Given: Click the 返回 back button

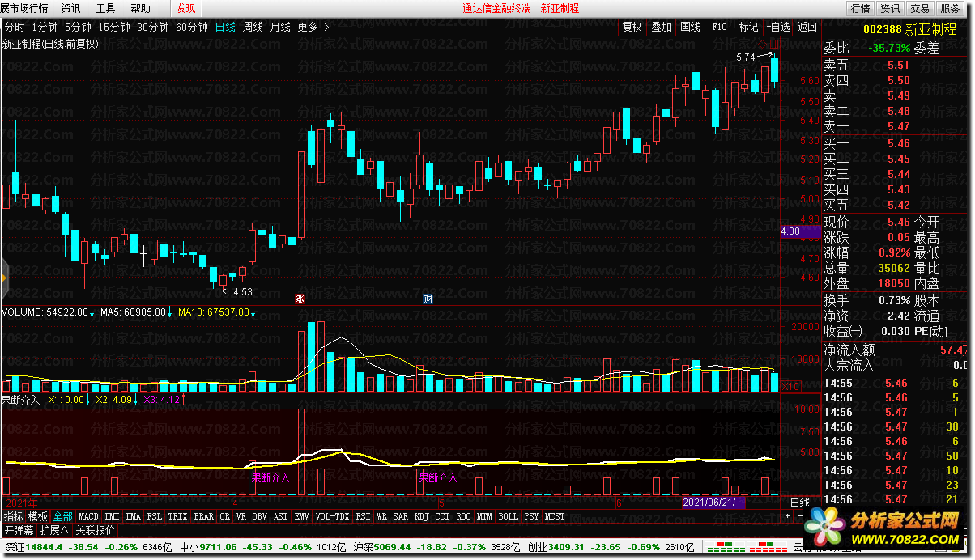Looking at the screenshot, I should tap(807, 27).
